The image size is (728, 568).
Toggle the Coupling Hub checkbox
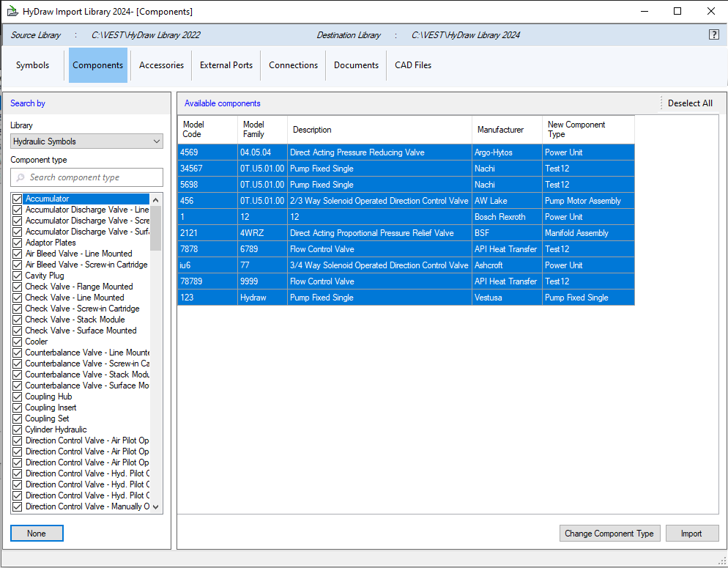coord(16,397)
